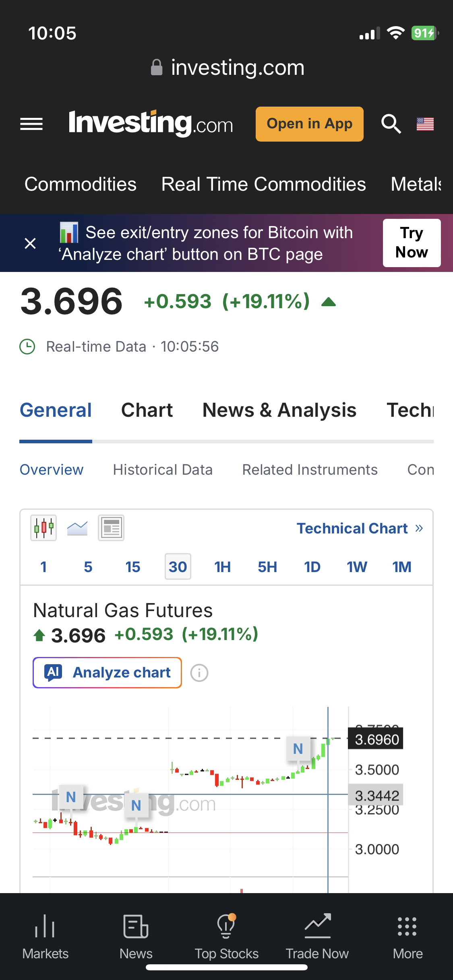453x980 pixels.
Task: Select the candlestick chart type
Action: (43, 527)
